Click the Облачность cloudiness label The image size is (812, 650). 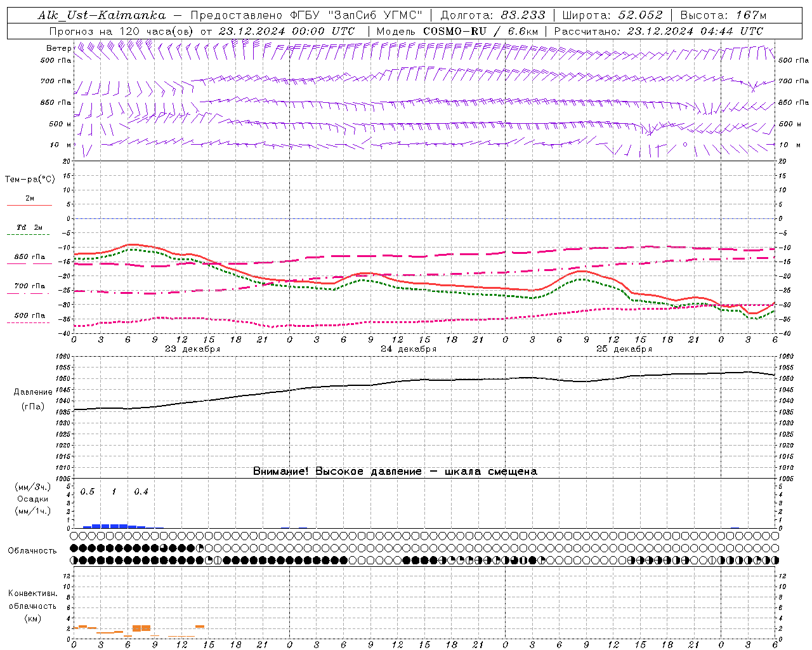coord(32,551)
